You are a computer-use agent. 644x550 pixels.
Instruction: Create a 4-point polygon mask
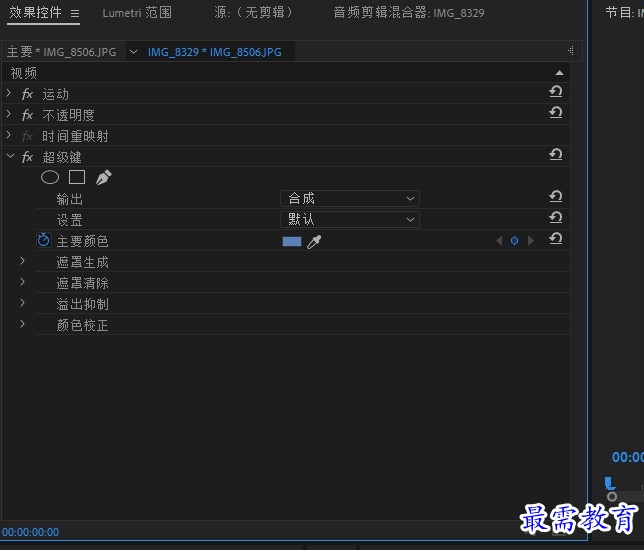(x=77, y=177)
